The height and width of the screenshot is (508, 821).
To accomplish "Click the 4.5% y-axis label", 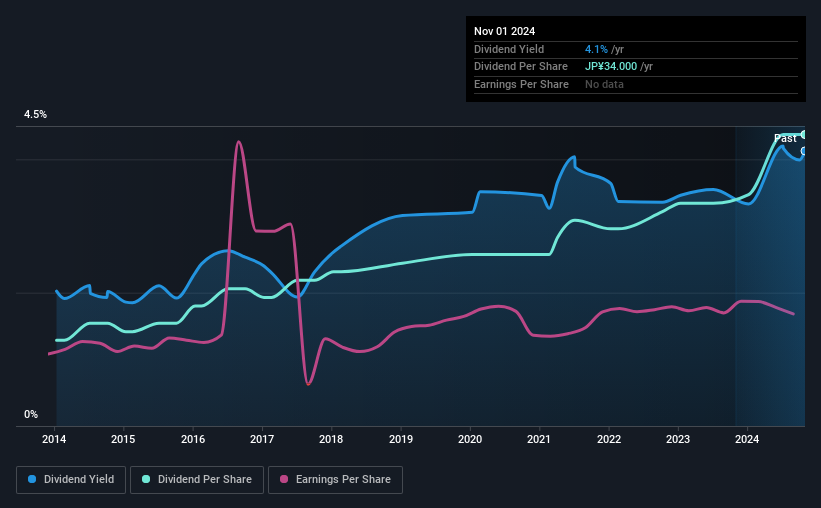I will tap(35, 114).
